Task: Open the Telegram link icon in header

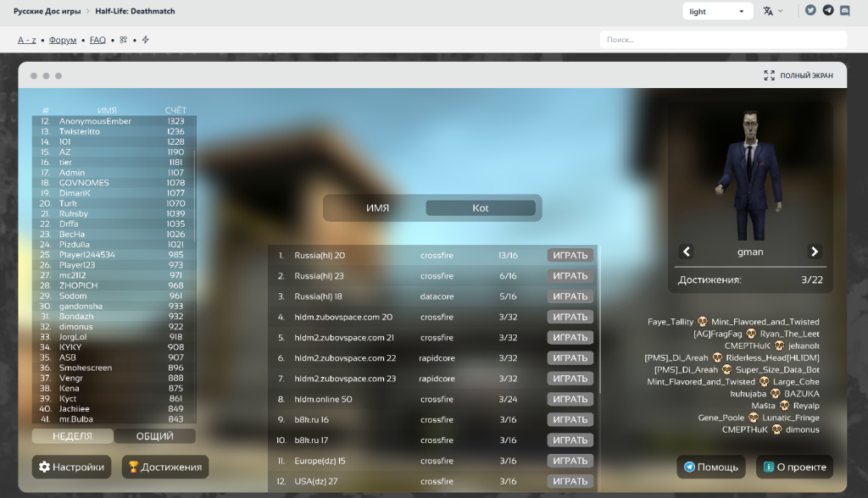Action: (828, 10)
